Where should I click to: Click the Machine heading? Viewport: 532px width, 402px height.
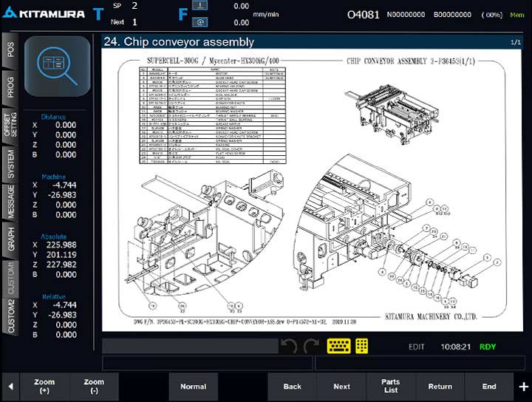[x=53, y=177]
